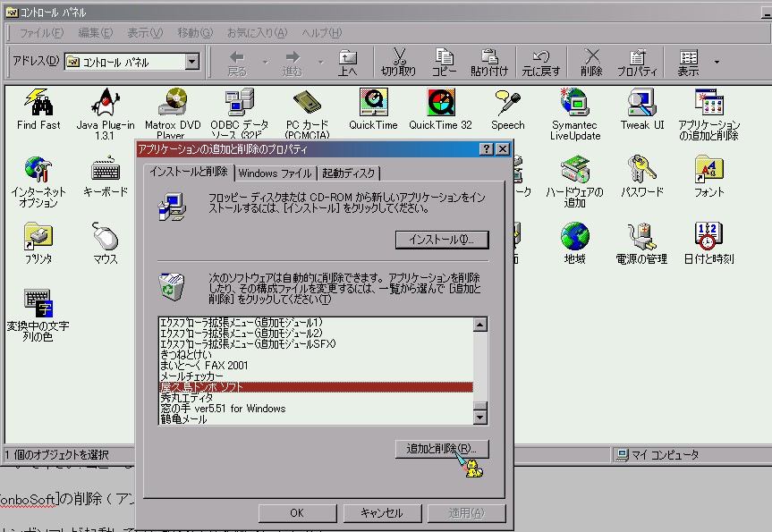Click the 元に戻す toolbar button
The height and width of the screenshot is (532, 772).
[541, 62]
